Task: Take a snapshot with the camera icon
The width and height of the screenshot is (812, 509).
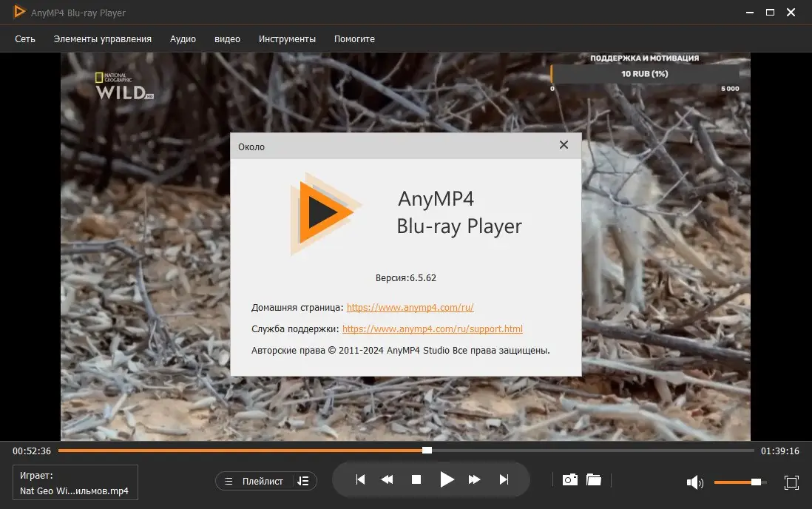Action: click(569, 479)
